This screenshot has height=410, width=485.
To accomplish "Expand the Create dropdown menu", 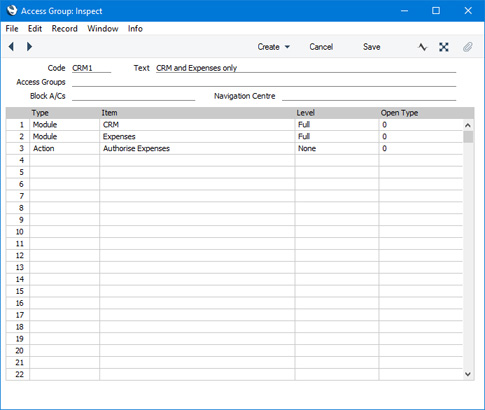I will click(273, 47).
